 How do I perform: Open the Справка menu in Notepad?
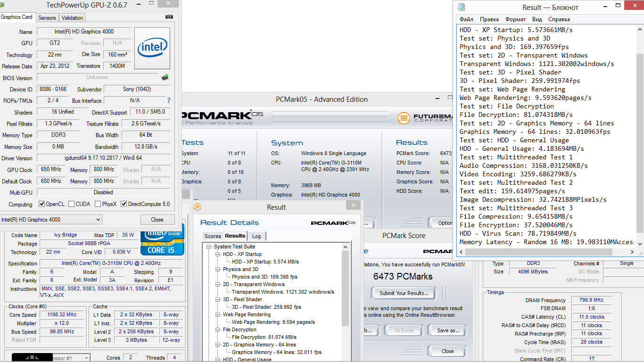click(559, 19)
